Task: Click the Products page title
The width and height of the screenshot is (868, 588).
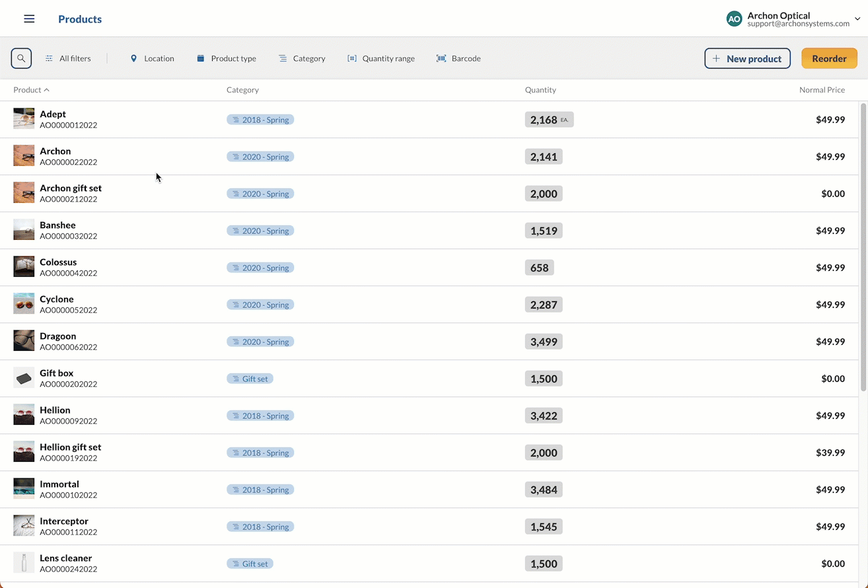Action: [80, 19]
